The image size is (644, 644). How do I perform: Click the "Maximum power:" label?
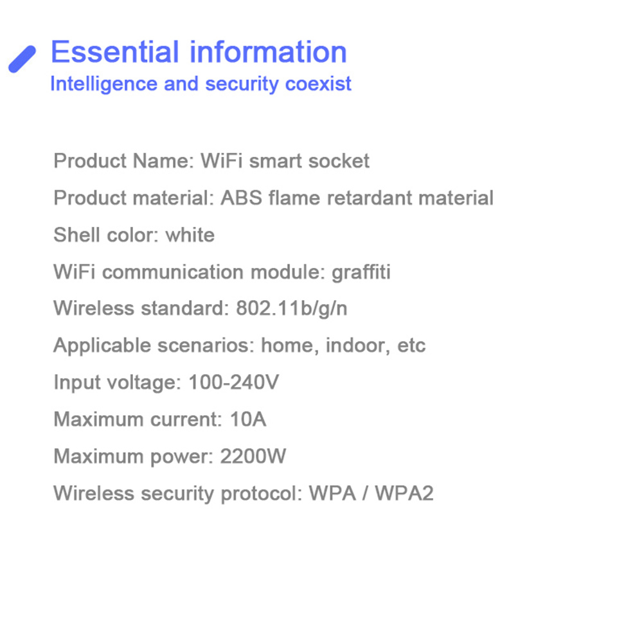coord(133,456)
